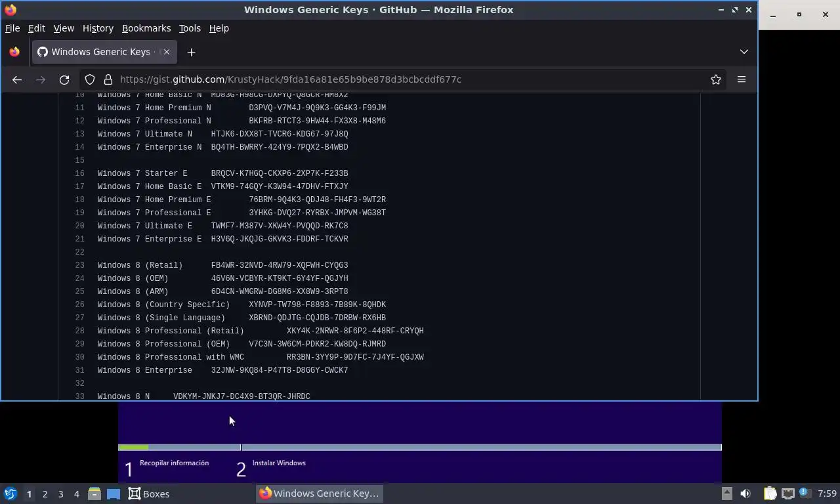
Task: Open the notification alert tray icon
Action: pos(805,493)
